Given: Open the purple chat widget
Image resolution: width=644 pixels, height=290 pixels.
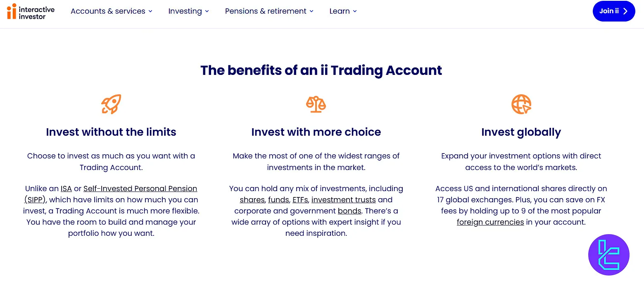Looking at the screenshot, I should (608, 255).
